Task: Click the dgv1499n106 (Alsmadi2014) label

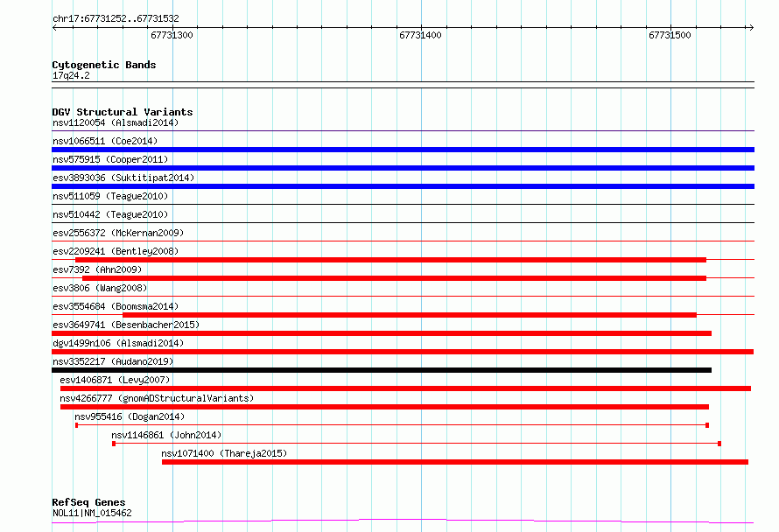Action: [x=118, y=343]
